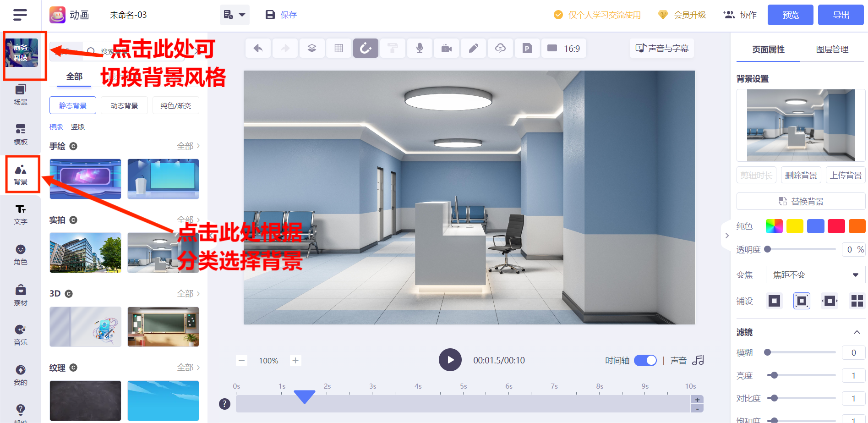
Task: Toggle the 时间轴 timeline switch
Action: click(x=645, y=361)
